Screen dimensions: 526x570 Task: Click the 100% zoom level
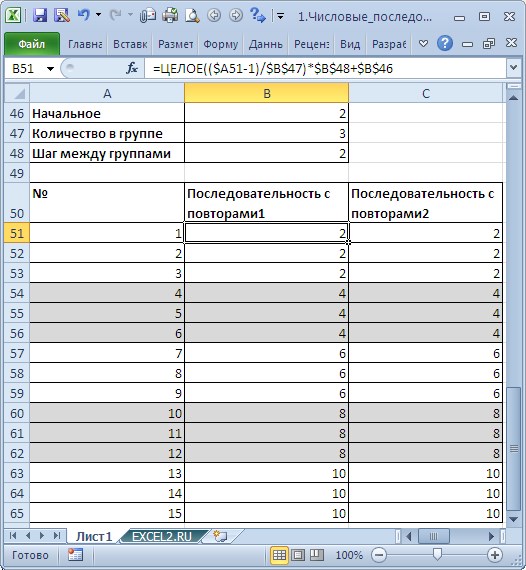(349, 555)
